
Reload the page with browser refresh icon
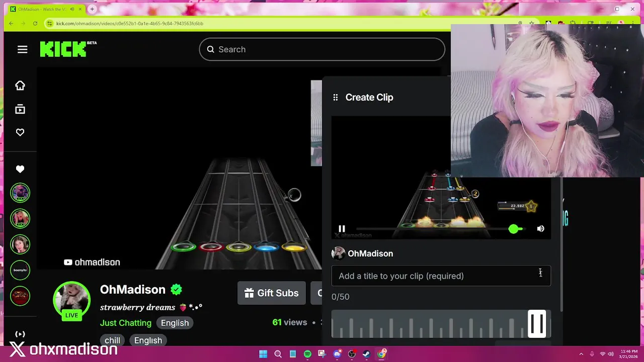coord(35,23)
